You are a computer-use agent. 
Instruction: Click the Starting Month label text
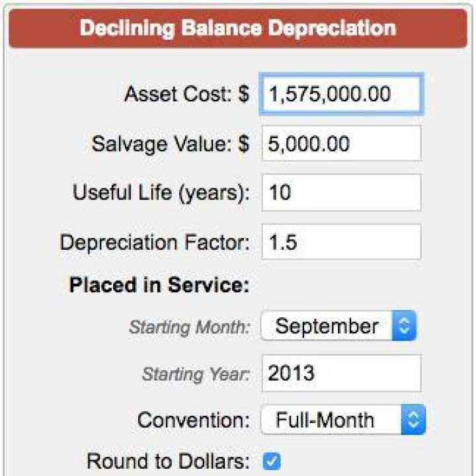click(190, 327)
